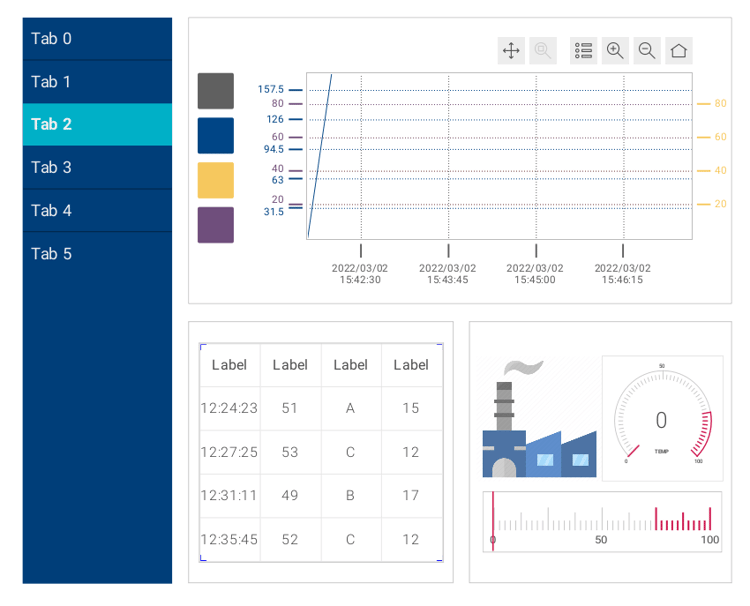Toggle the gray series legend swatch
Image resolution: width=750 pixels, height=606 pixels.
216,91
